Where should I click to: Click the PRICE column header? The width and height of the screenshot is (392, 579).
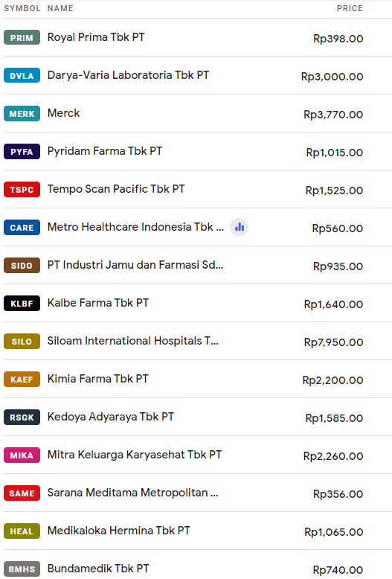tap(350, 8)
